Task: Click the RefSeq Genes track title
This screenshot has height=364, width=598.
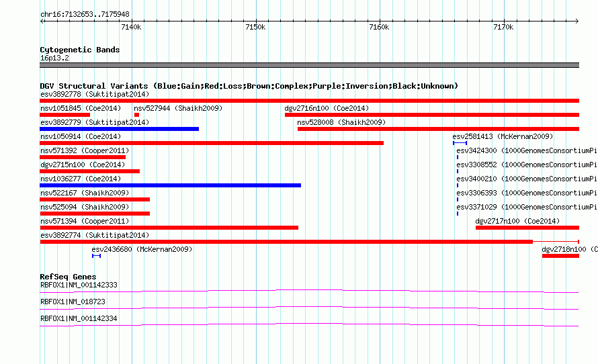Action: point(68,277)
